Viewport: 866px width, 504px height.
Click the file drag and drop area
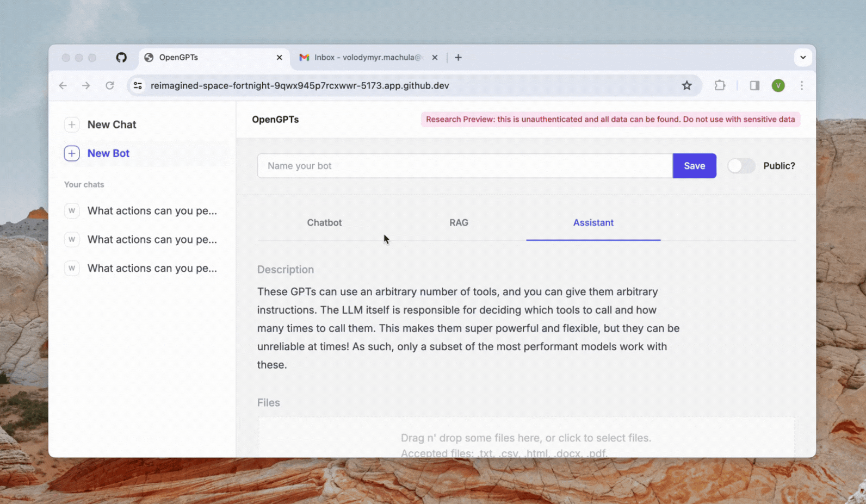coord(526,438)
